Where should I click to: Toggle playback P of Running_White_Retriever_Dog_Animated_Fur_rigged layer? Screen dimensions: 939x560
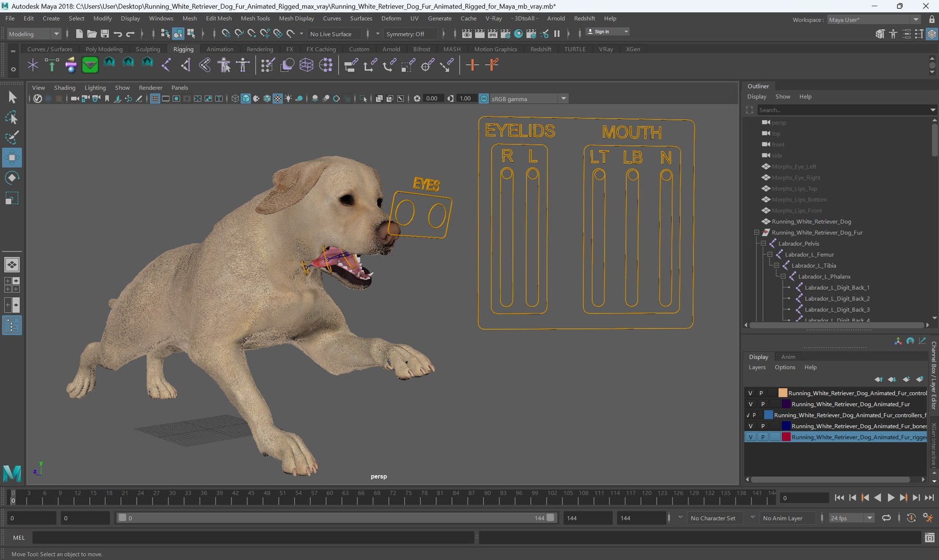point(763,437)
